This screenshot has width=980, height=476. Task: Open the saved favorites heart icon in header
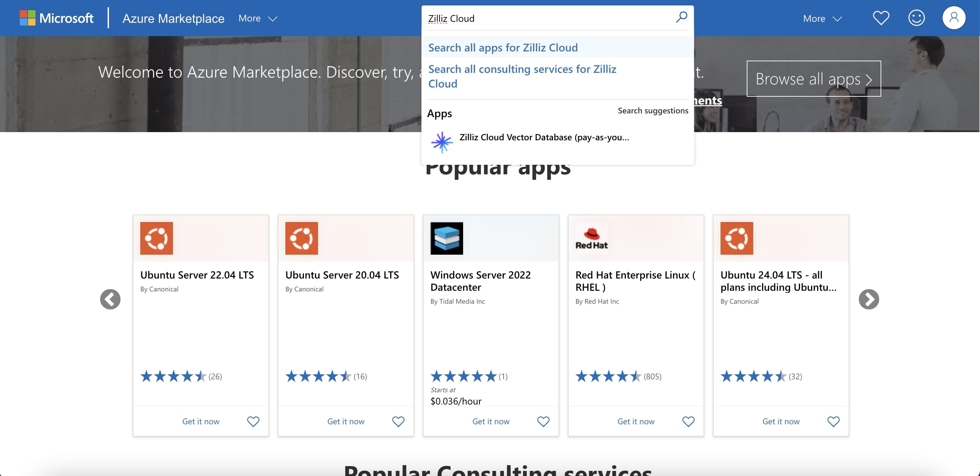[x=881, y=18]
